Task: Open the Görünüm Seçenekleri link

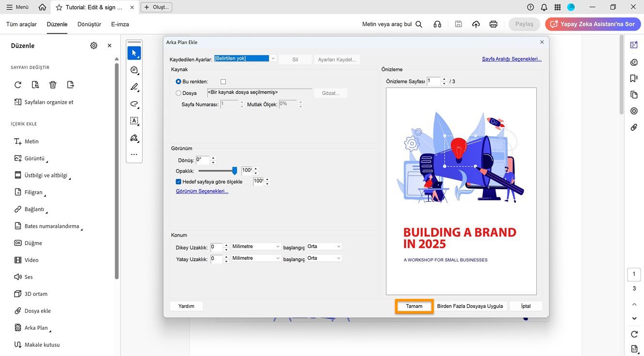Action: (202, 191)
